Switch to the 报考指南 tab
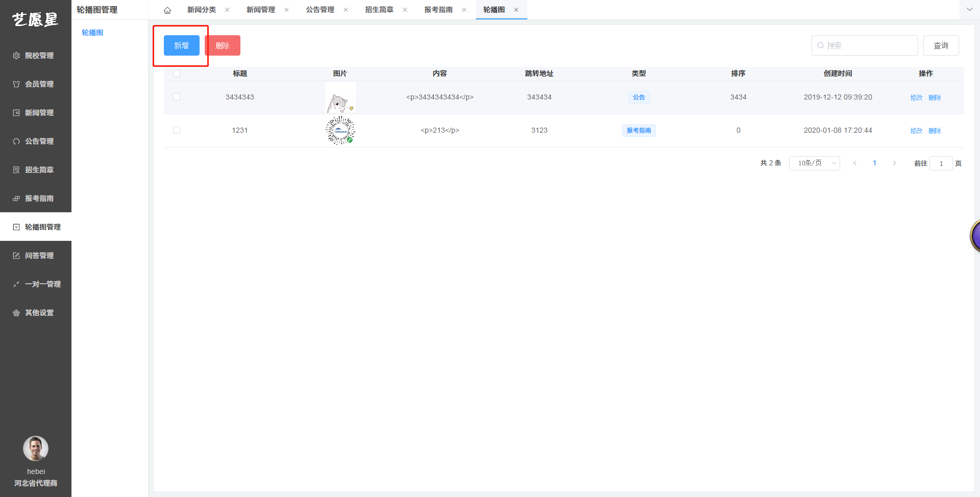 pyautogui.click(x=438, y=10)
